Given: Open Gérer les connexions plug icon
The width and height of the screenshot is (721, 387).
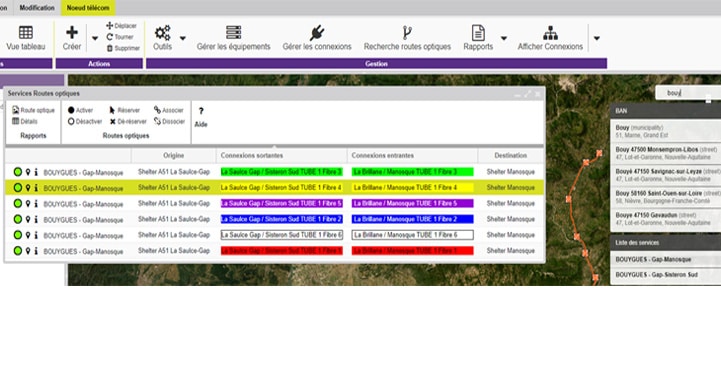Looking at the screenshot, I should [317, 33].
